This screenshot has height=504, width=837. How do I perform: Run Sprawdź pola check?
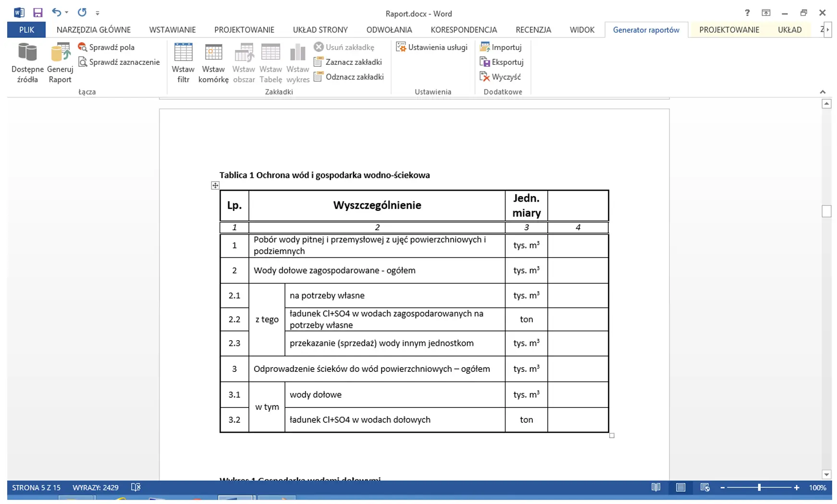106,47
